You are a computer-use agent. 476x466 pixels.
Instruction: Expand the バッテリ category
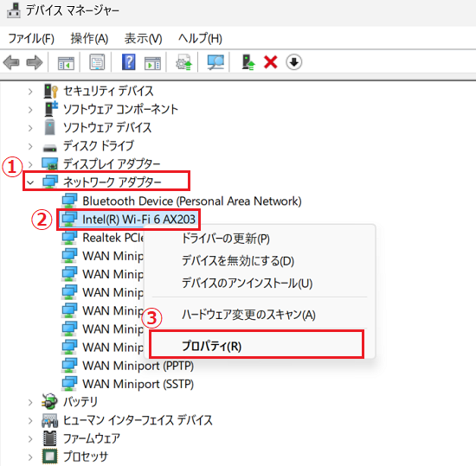pos(30,402)
